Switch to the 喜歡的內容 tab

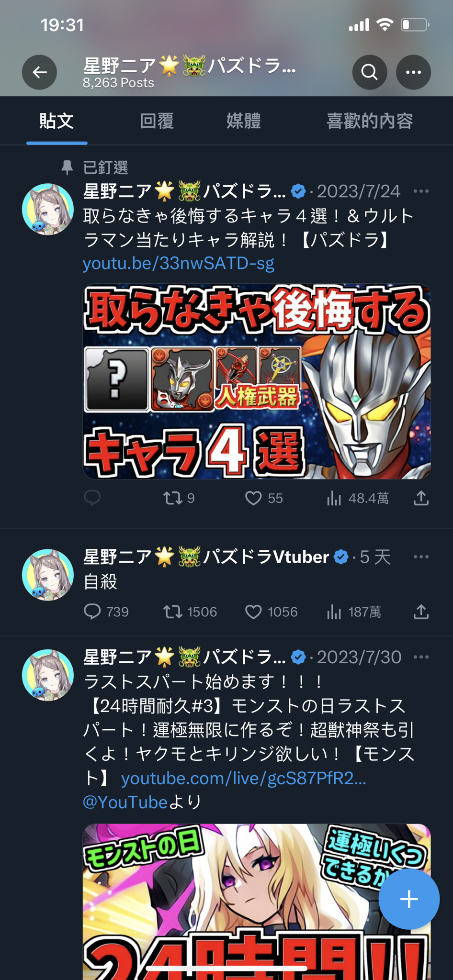(369, 121)
